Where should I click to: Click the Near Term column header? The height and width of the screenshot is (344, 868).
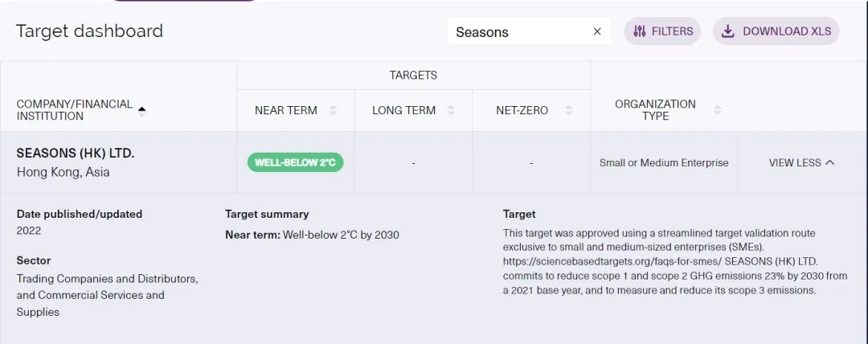coord(286,110)
